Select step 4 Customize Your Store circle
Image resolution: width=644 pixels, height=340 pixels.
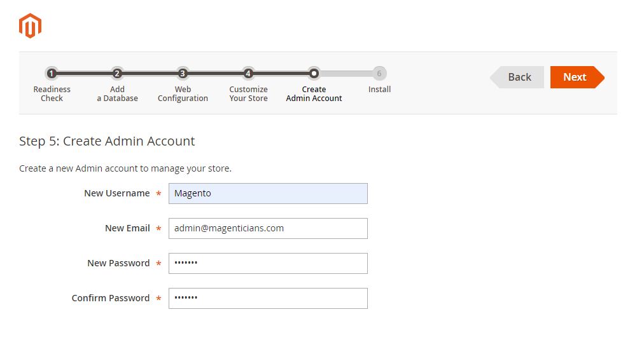tap(248, 74)
